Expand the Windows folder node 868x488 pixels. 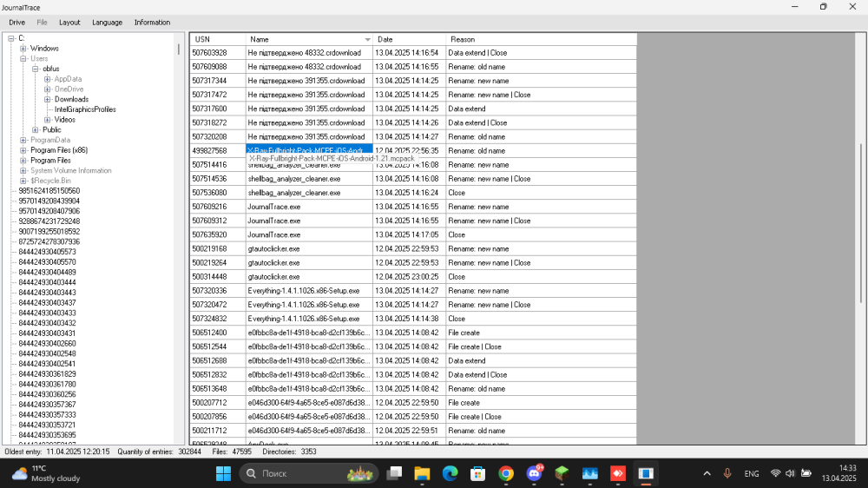23,49
